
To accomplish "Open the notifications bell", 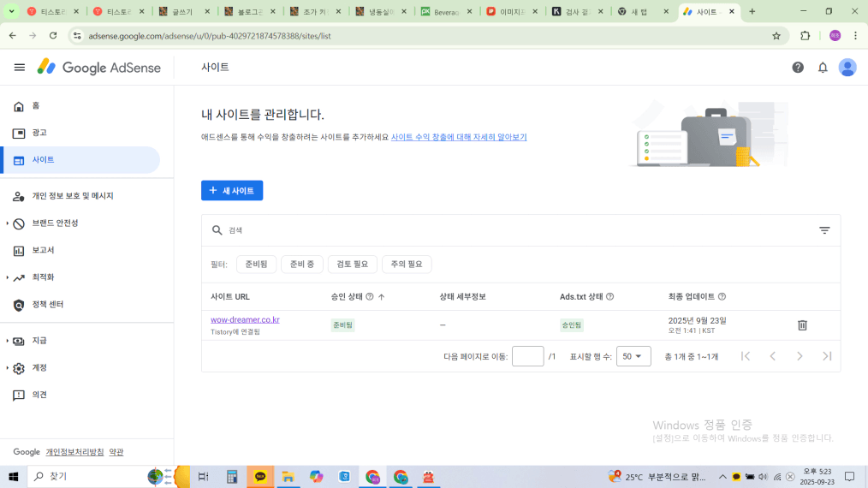I will tap(823, 68).
